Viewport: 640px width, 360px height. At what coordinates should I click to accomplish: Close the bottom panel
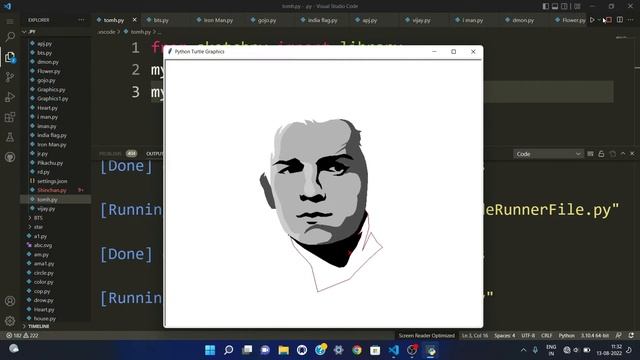click(x=632, y=153)
